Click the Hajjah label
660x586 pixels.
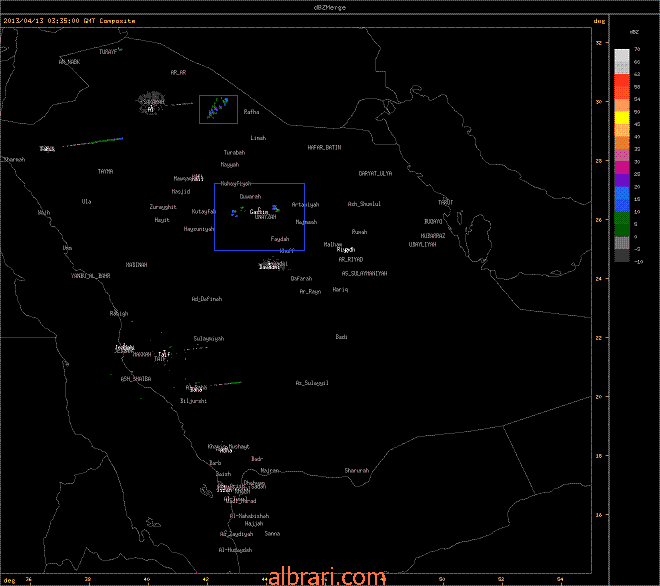pos(254,524)
